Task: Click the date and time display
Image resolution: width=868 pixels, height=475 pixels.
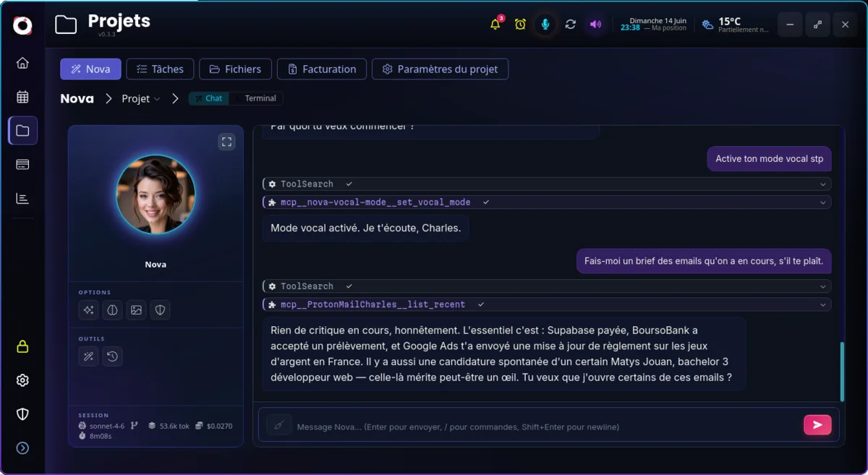Action: tap(653, 25)
